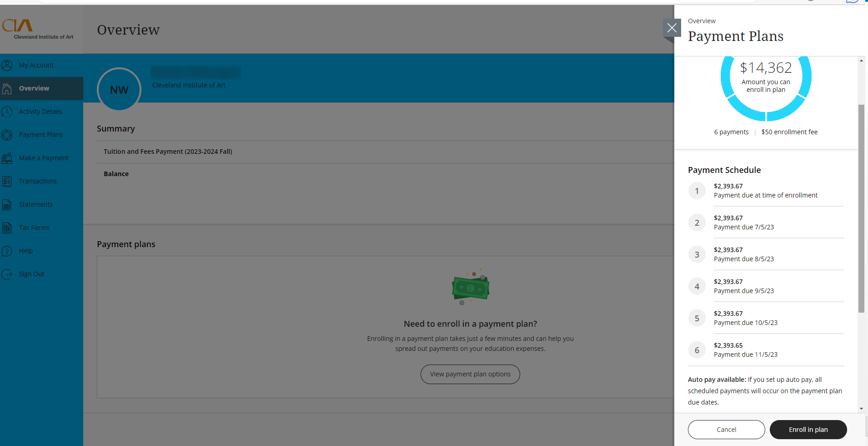Go to Activity Details
Viewport: 868px width, 446px height.
41,111
